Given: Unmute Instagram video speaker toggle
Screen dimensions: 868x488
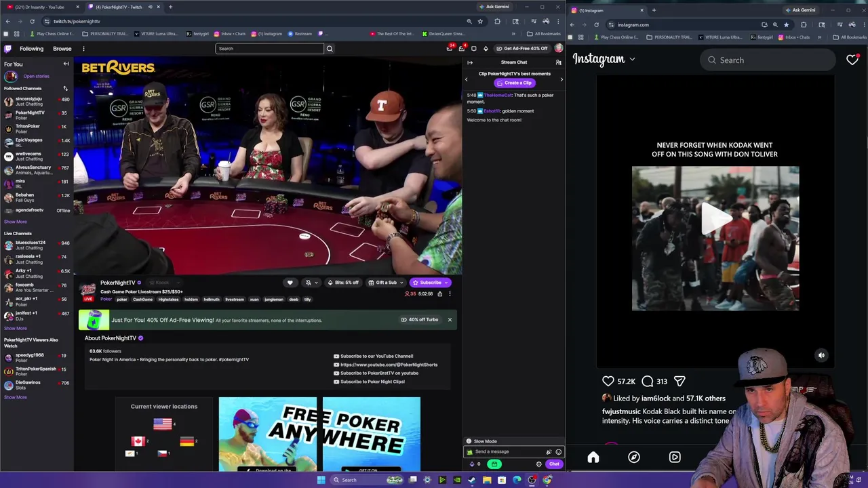Looking at the screenshot, I should tap(821, 355).
